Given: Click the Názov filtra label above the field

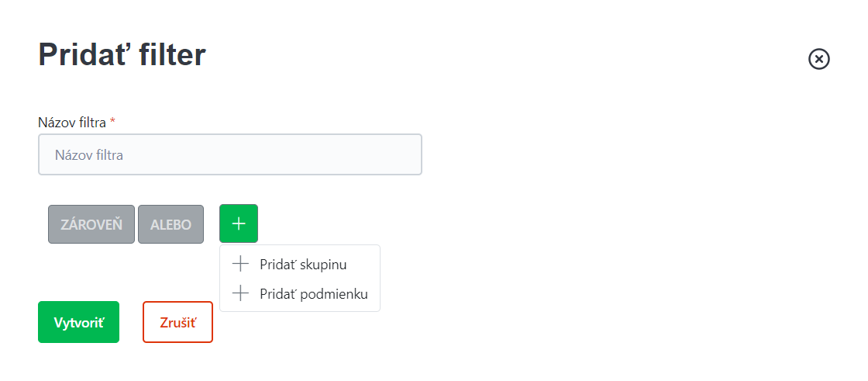Looking at the screenshot, I should point(72,123).
